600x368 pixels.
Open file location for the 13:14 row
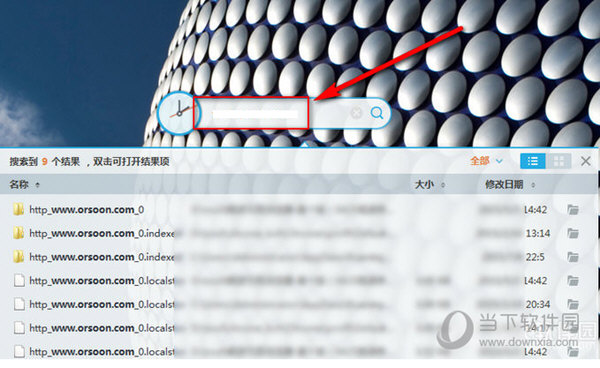point(573,233)
